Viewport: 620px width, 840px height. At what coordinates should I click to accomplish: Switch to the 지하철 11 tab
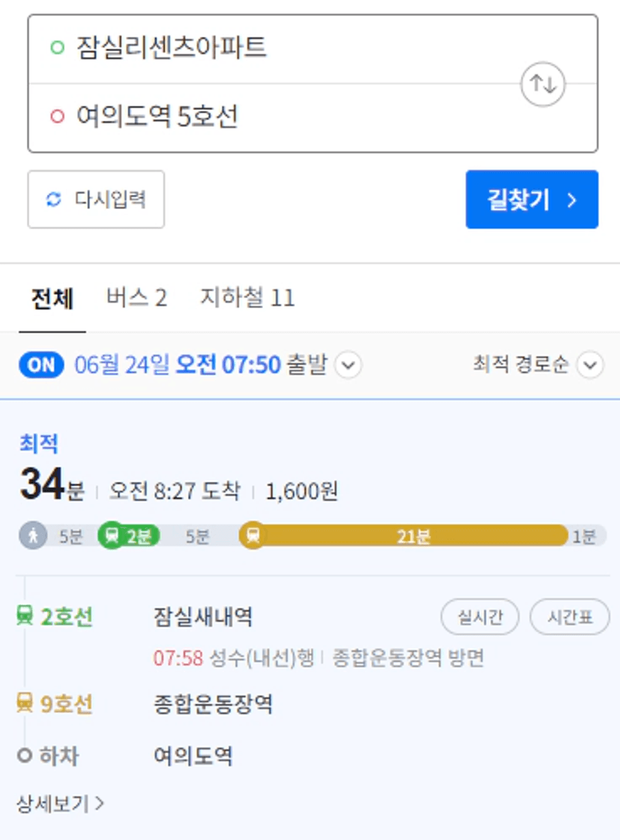click(x=247, y=297)
